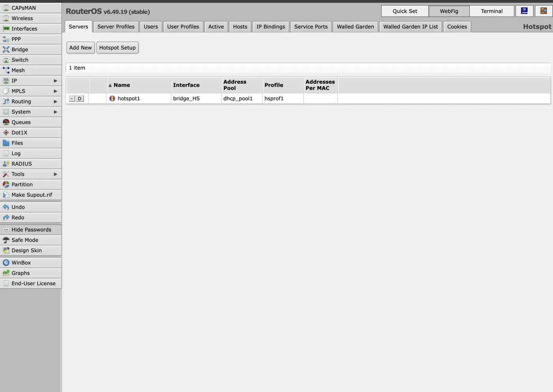Remove hotspot1 with the minus button
553x392 pixels.
(x=71, y=98)
